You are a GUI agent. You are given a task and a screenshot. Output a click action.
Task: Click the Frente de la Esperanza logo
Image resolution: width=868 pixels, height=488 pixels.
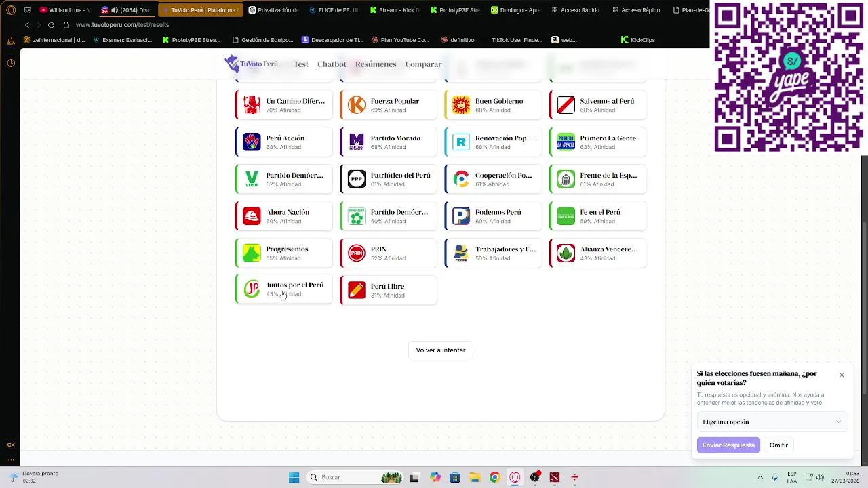566,179
